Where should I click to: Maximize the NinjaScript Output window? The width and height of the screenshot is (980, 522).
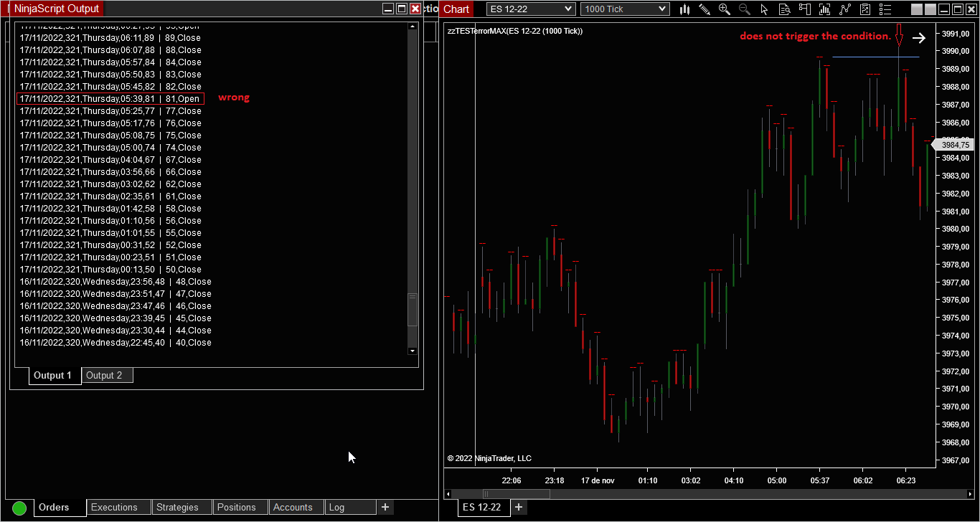coord(402,9)
